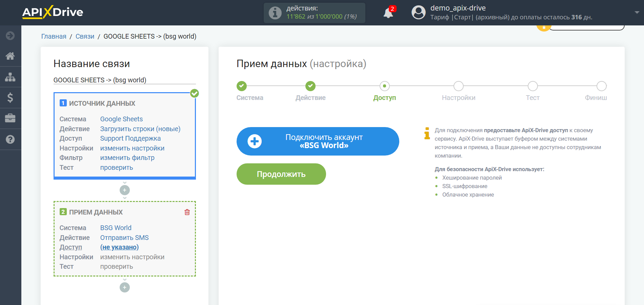Select the Система step in the wizard

point(242,86)
